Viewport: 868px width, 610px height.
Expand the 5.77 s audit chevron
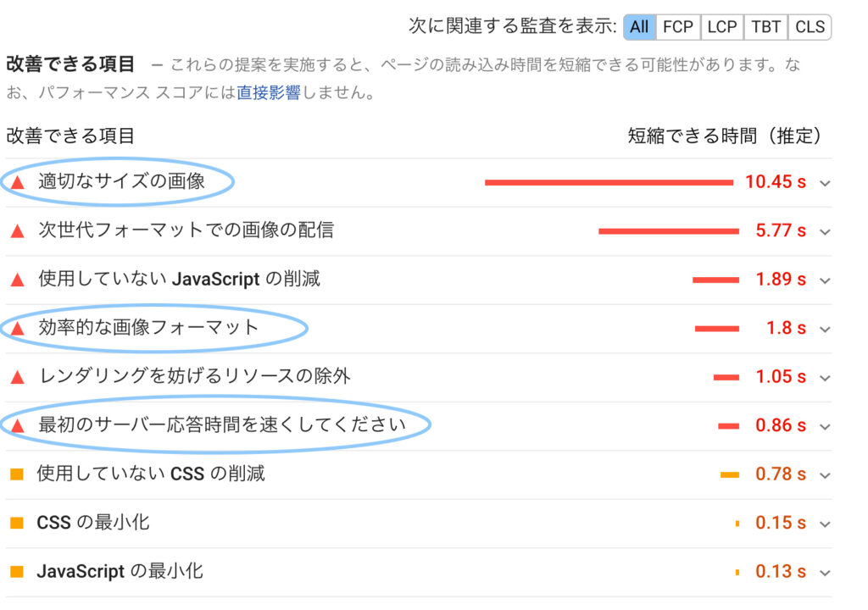(825, 232)
